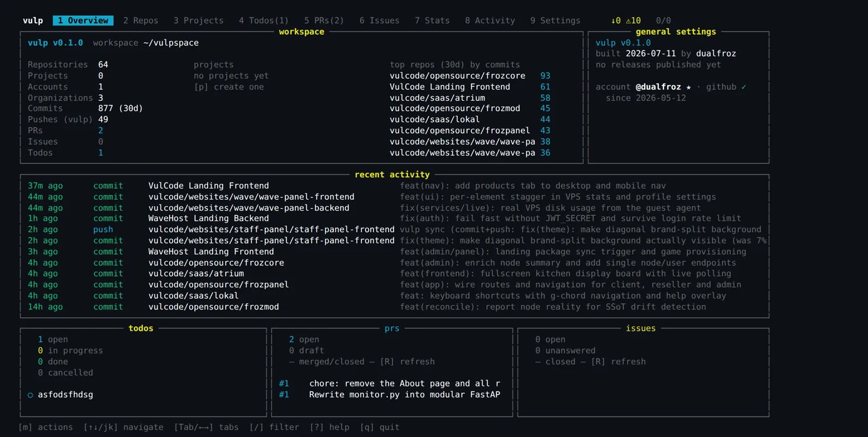Select the wave-panel-frontend commit activity row

coord(394,197)
